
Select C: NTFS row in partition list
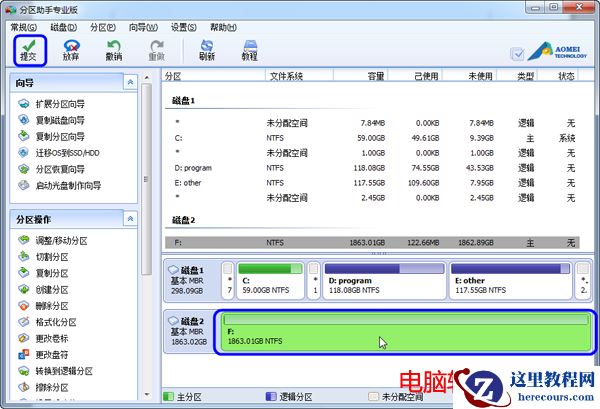pyautogui.click(x=372, y=138)
